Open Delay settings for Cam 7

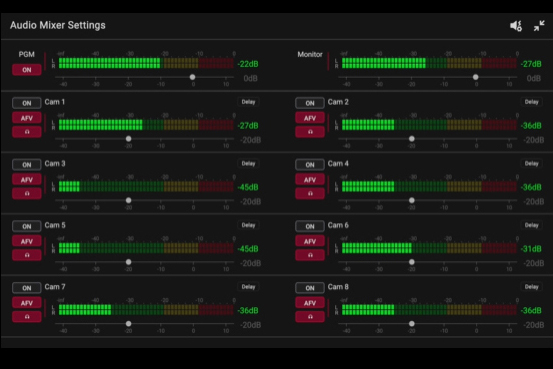tap(248, 287)
